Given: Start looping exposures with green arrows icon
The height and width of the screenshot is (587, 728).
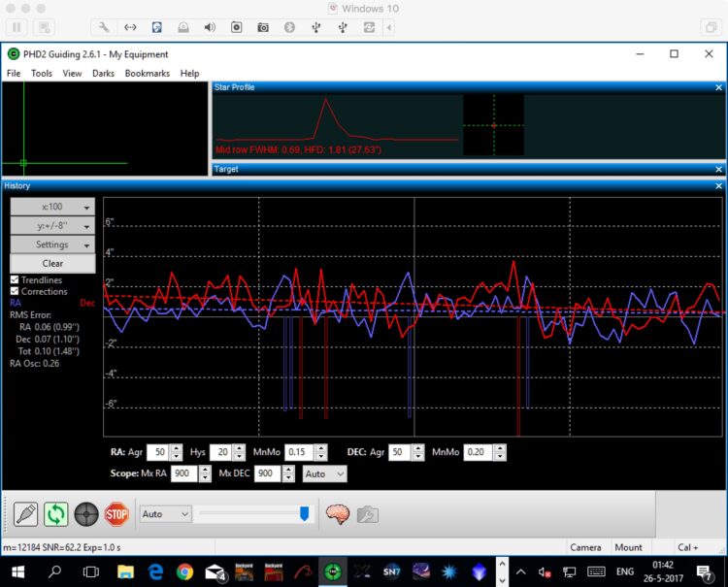Looking at the screenshot, I should click(x=55, y=514).
